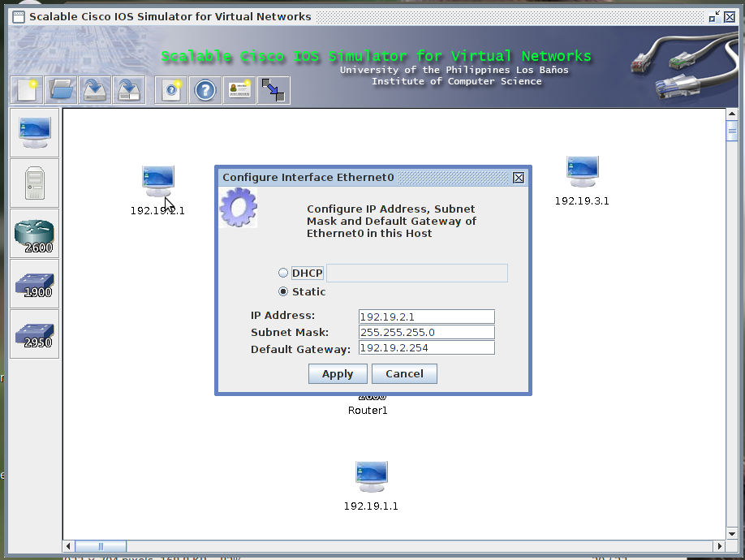Viewport: 745px width, 560px height.
Task: Click the window menu icon in title bar
Action: click(x=19, y=17)
